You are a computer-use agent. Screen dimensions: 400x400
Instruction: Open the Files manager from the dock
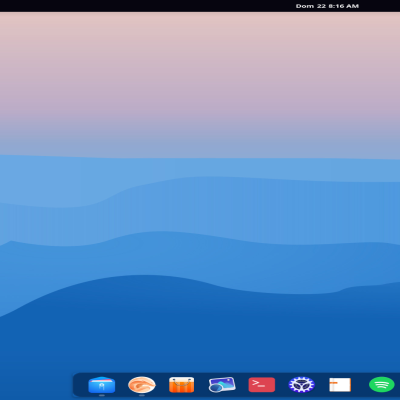[102, 385]
